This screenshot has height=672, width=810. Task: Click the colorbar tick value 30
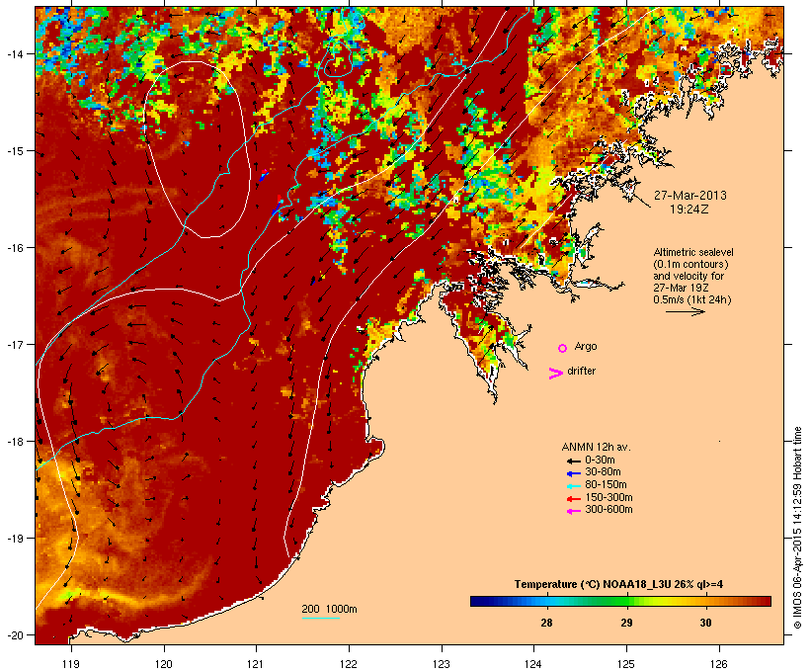[x=705, y=623]
